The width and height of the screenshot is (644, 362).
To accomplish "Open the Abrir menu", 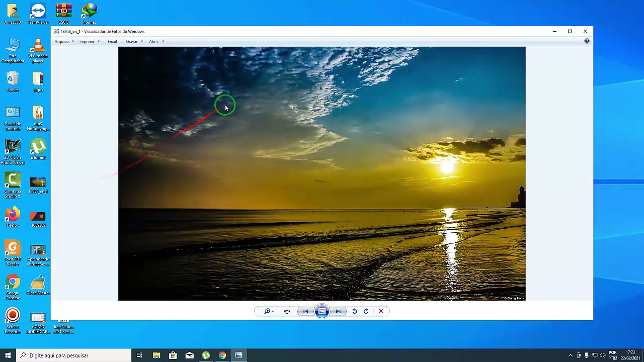I will 156,42.
